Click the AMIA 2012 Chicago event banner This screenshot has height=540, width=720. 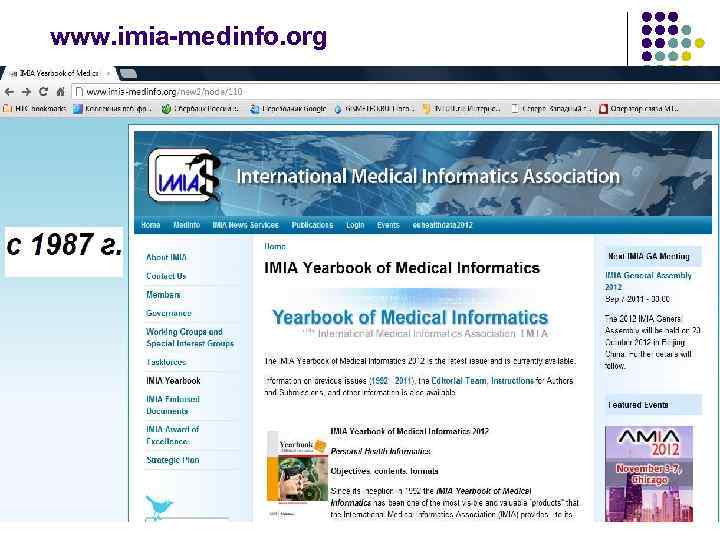[x=649, y=474]
